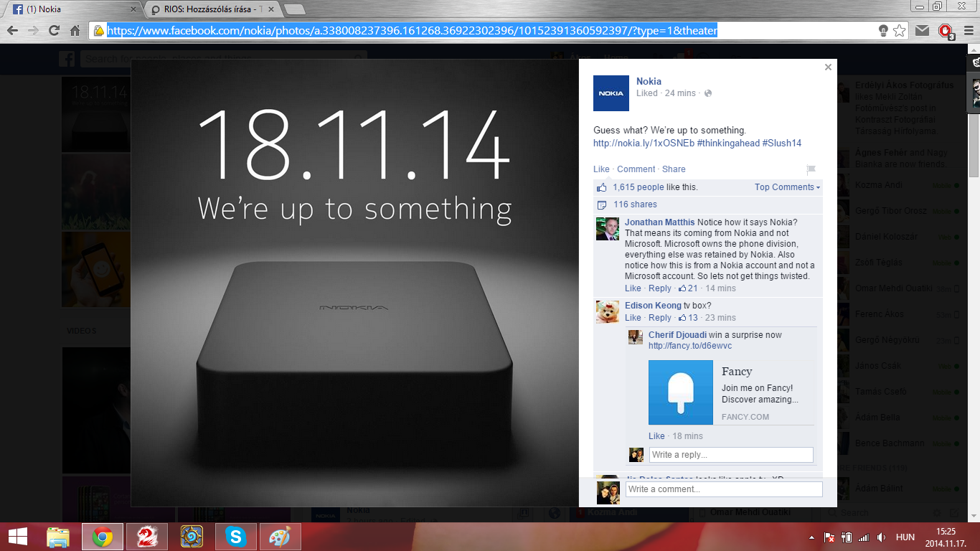Viewport: 980px width, 551px height.
Task: Open the taskbar clock showing 15:25
Action: [946, 537]
